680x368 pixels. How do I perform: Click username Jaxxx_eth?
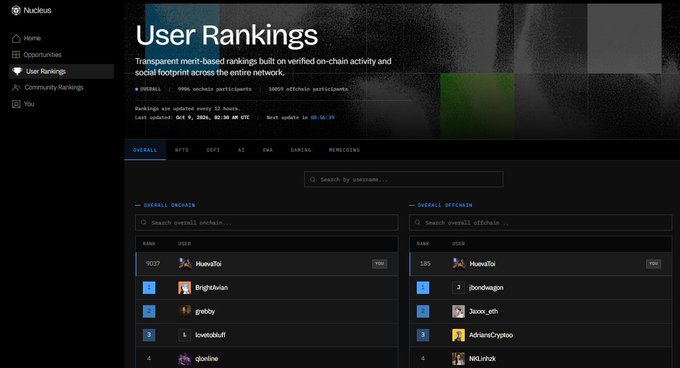tap(483, 311)
